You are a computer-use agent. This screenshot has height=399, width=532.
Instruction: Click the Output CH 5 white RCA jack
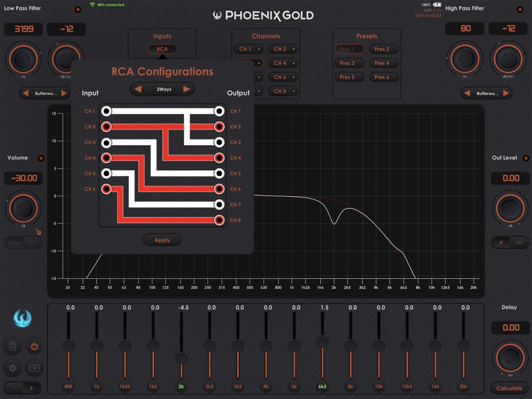click(219, 173)
